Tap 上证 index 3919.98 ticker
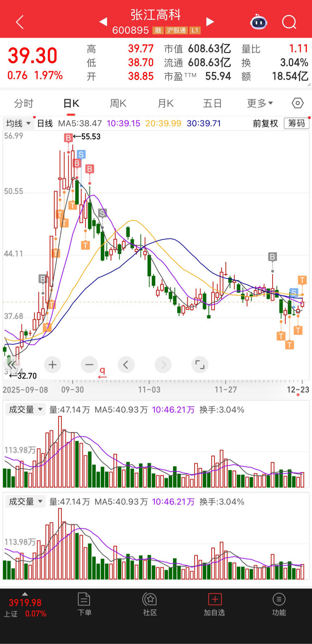Image resolution: width=312 pixels, height=644 pixels. point(25,608)
